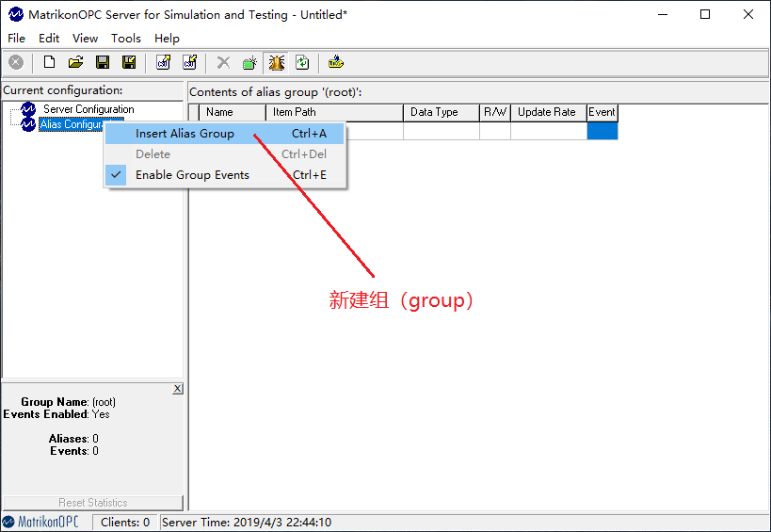This screenshot has height=532, width=771.
Task: Click the empty Update Rate cell in first row
Action: 549,131
